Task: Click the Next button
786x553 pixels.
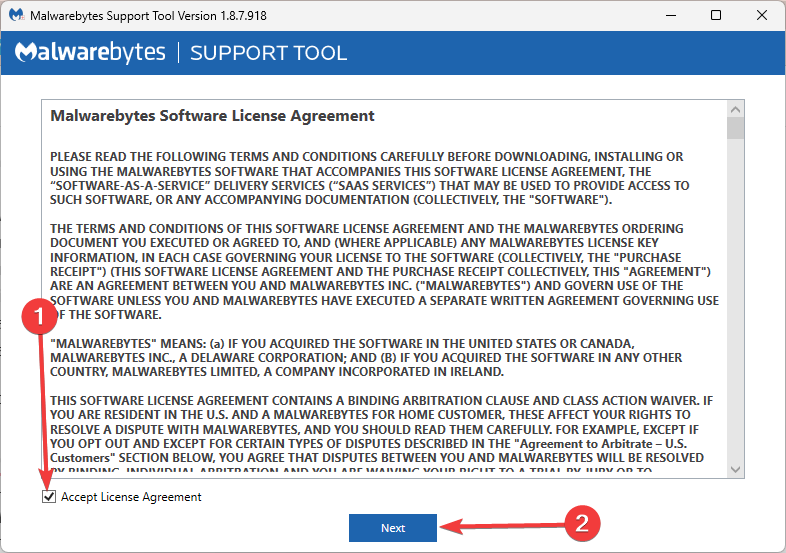Action: 392,527
